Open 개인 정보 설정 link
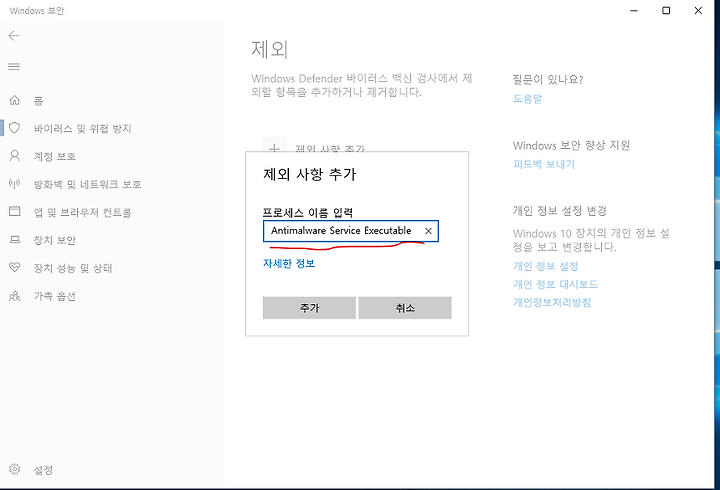The image size is (720, 490). click(546, 266)
